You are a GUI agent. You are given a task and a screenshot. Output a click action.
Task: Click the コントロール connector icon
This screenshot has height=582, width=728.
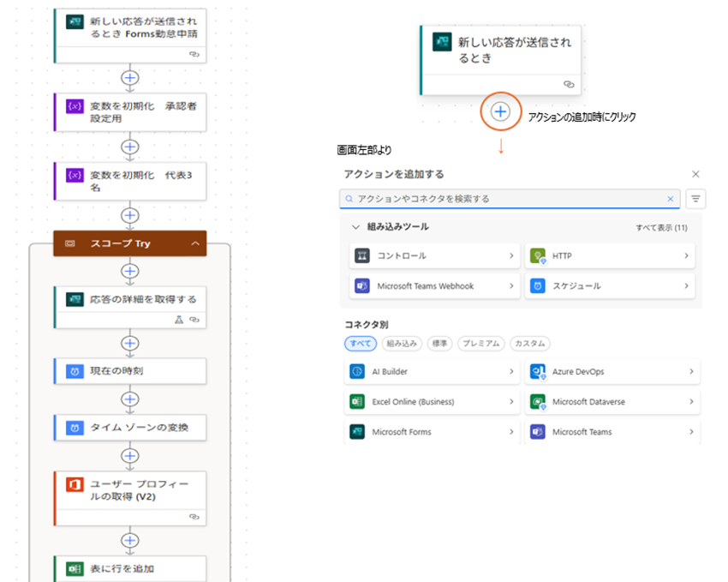tap(362, 255)
